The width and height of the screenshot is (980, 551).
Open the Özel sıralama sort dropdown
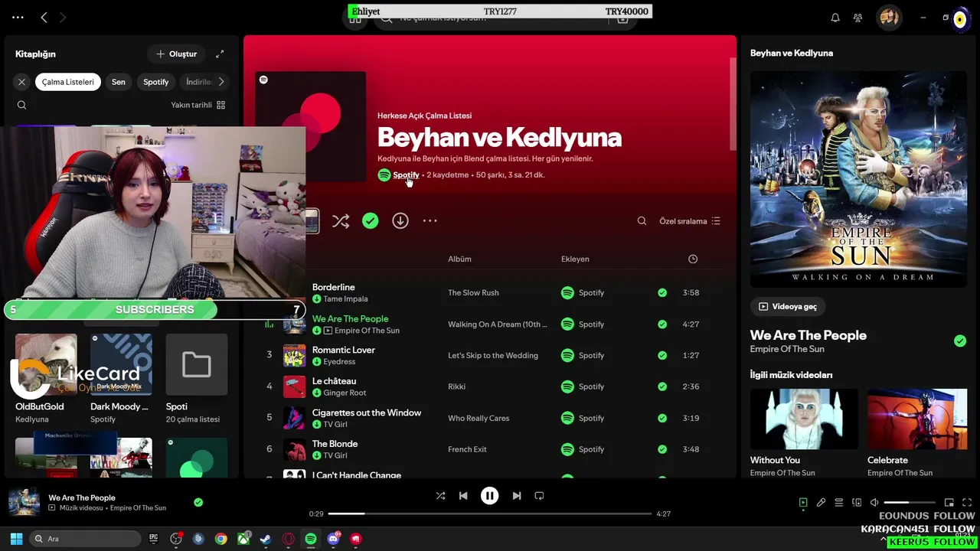pos(690,221)
